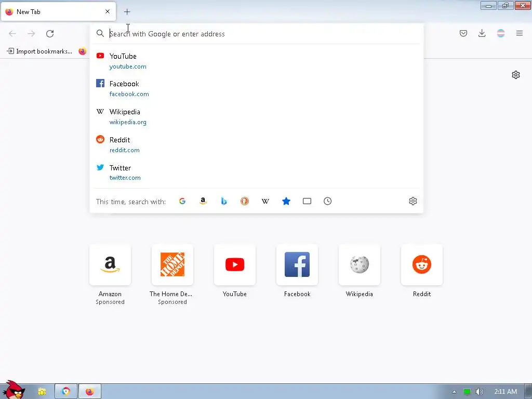The height and width of the screenshot is (399, 532).
Task: Open the hamburger application menu
Action: 520,33
